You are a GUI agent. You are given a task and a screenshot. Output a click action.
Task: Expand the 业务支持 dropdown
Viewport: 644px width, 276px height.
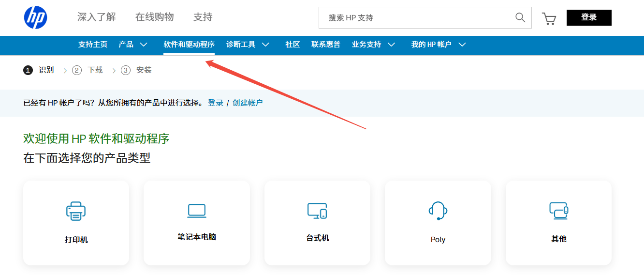(392, 45)
